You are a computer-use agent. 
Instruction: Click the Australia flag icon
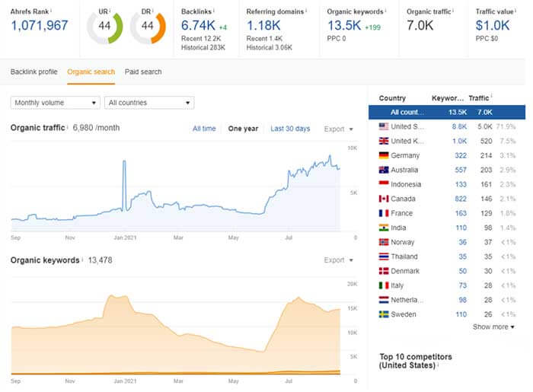point(384,170)
